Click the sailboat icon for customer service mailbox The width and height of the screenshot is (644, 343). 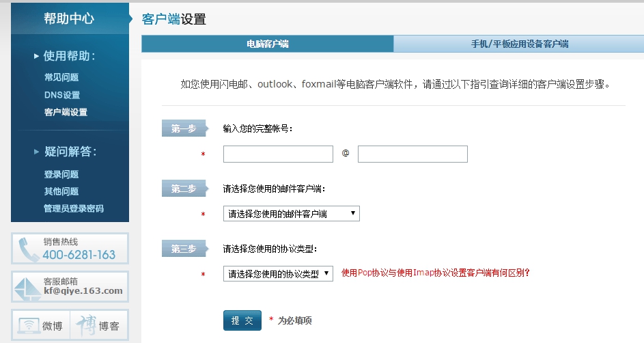pos(28,286)
